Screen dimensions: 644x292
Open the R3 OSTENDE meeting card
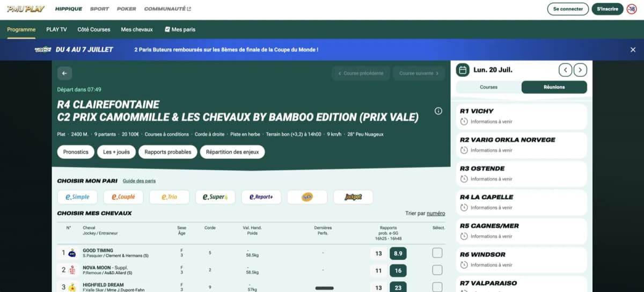click(x=521, y=173)
